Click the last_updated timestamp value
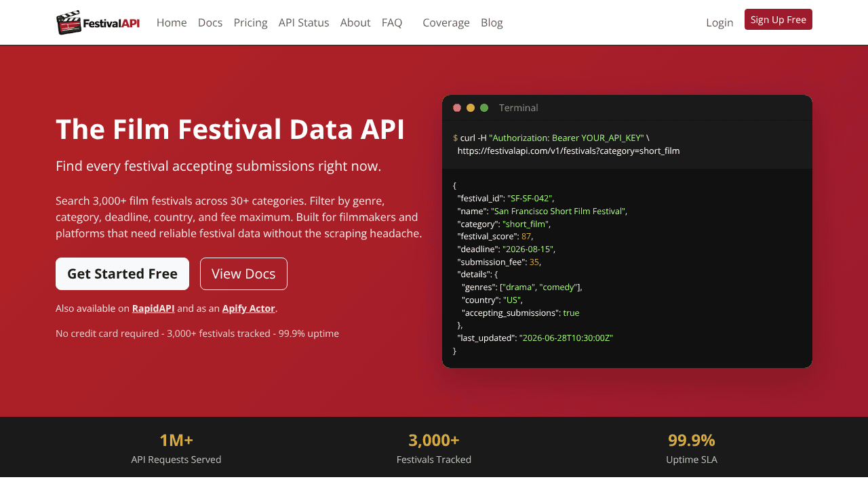 (566, 338)
